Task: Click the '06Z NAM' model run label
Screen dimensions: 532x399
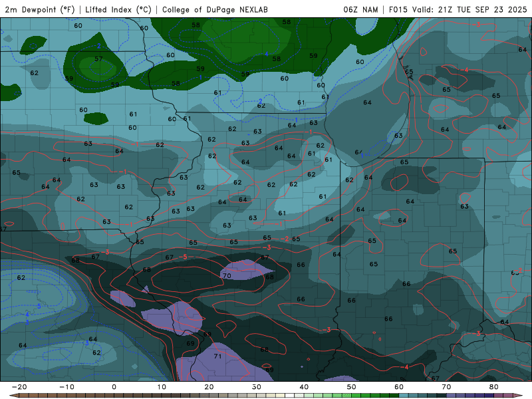Action: pyautogui.click(x=360, y=9)
